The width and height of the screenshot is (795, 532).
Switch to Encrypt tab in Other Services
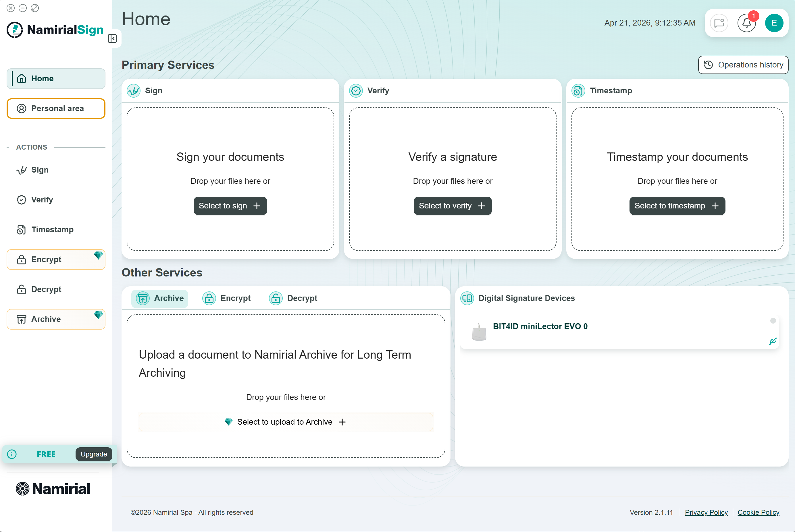coord(227,298)
